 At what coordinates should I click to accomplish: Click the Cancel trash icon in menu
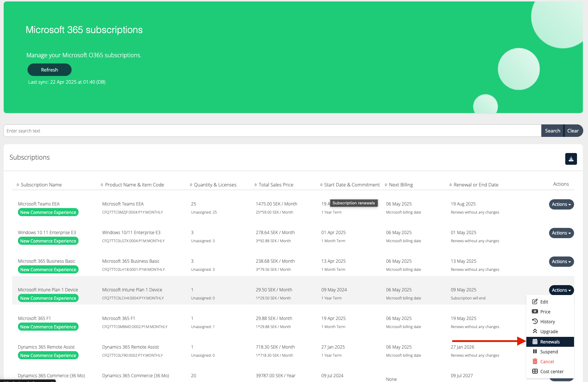click(535, 361)
